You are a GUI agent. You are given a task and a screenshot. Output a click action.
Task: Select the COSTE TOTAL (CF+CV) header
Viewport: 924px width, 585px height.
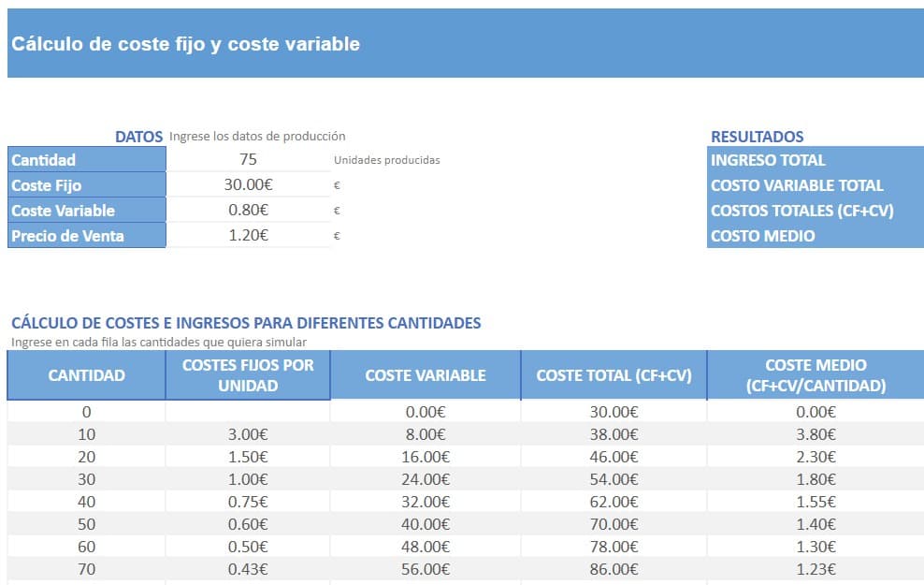614,375
